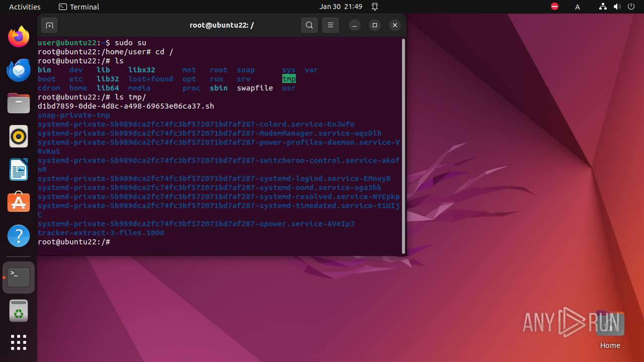Open the Trash from dock
The height and width of the screenshot is (362, 644).
(x=19, y=311)
